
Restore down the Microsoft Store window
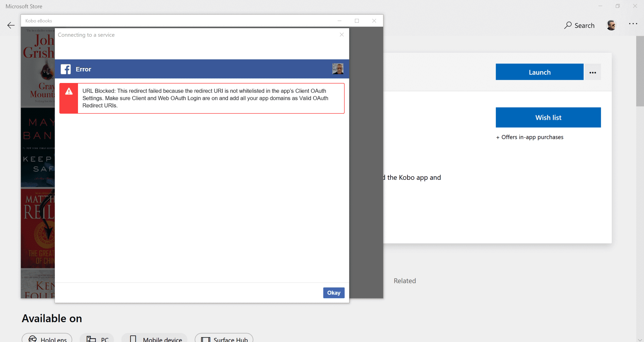pos(618,6)
